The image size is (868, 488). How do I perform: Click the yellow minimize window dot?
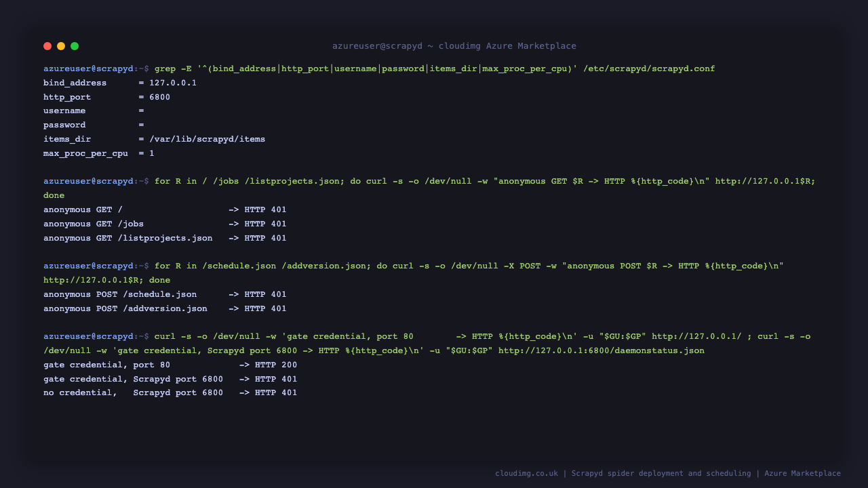click(61, 46)
